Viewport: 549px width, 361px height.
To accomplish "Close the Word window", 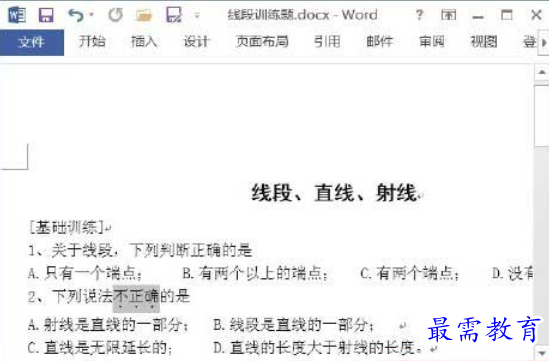I will pos(536,15).
